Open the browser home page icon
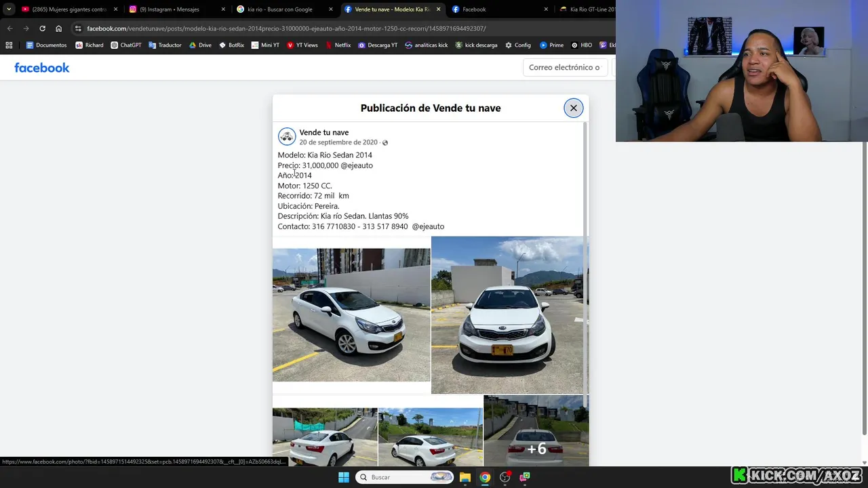 pyautogui.click(x=58, y=28)
